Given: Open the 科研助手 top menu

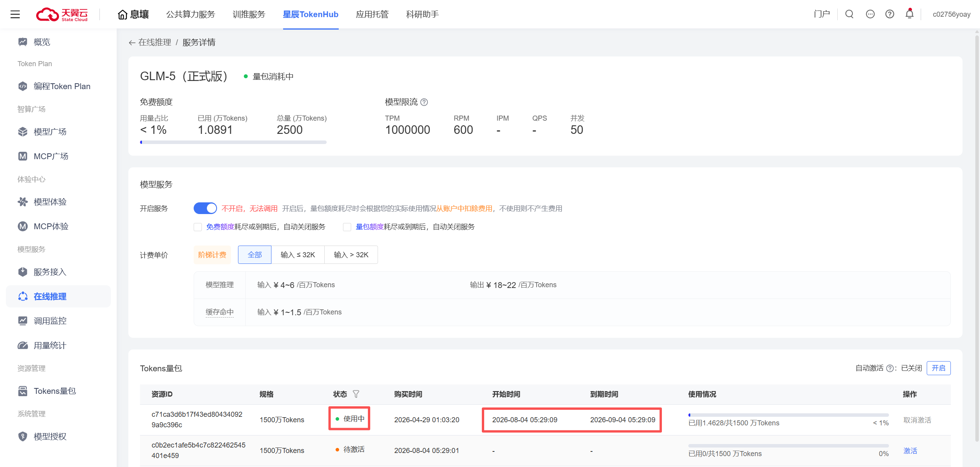Looking at the screenshot, I should point(422,14).
